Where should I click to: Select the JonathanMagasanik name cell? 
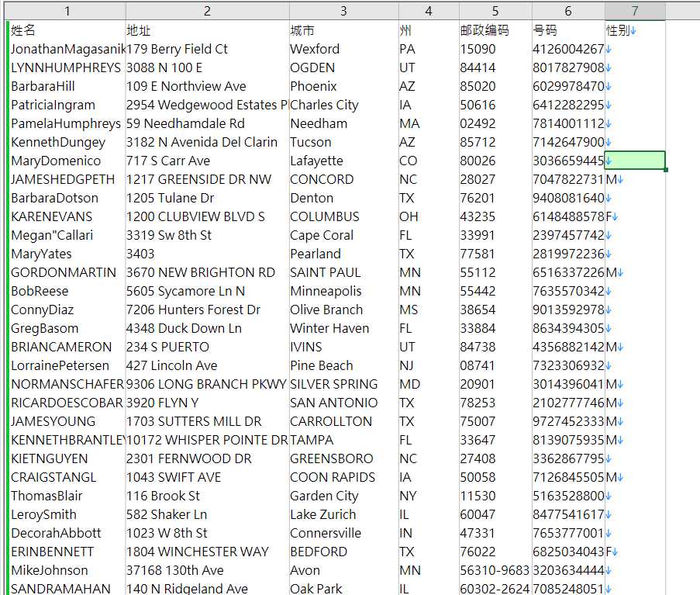tap(67, 49)
